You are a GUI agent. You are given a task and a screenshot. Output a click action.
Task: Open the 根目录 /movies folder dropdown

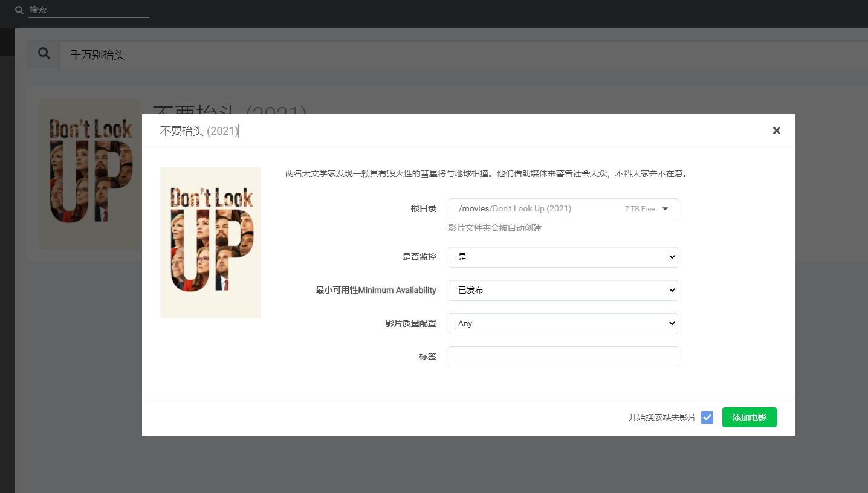(x=563, y=209)
